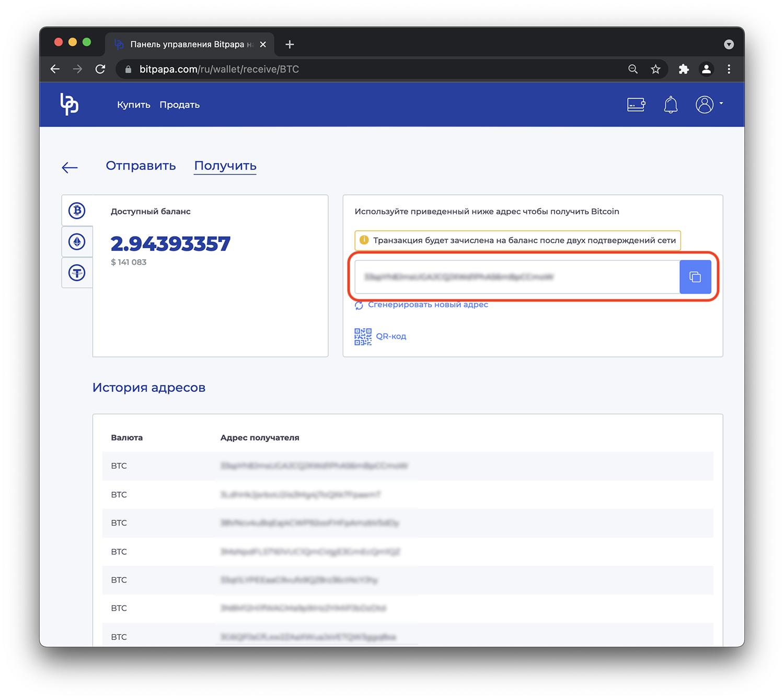This screenshot has height=699, width=784.
Task: Switch to the Получить tab
Action: (x=225, y=166)
